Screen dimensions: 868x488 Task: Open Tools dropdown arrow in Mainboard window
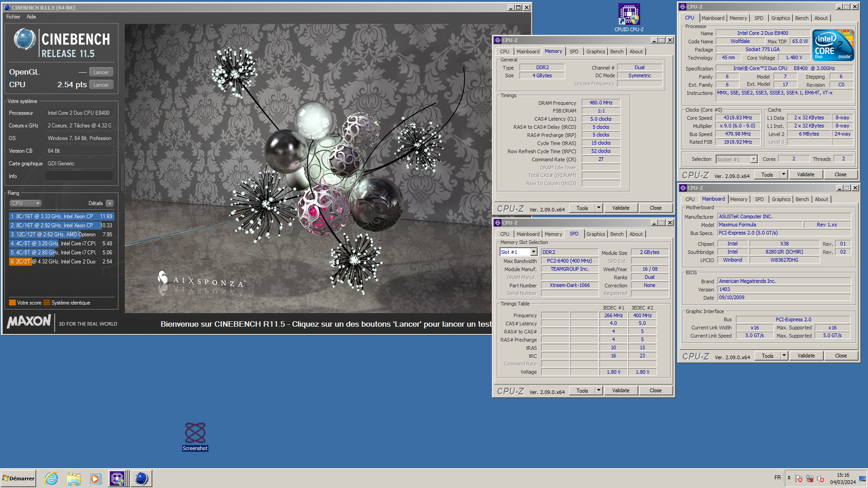(784, 356)
